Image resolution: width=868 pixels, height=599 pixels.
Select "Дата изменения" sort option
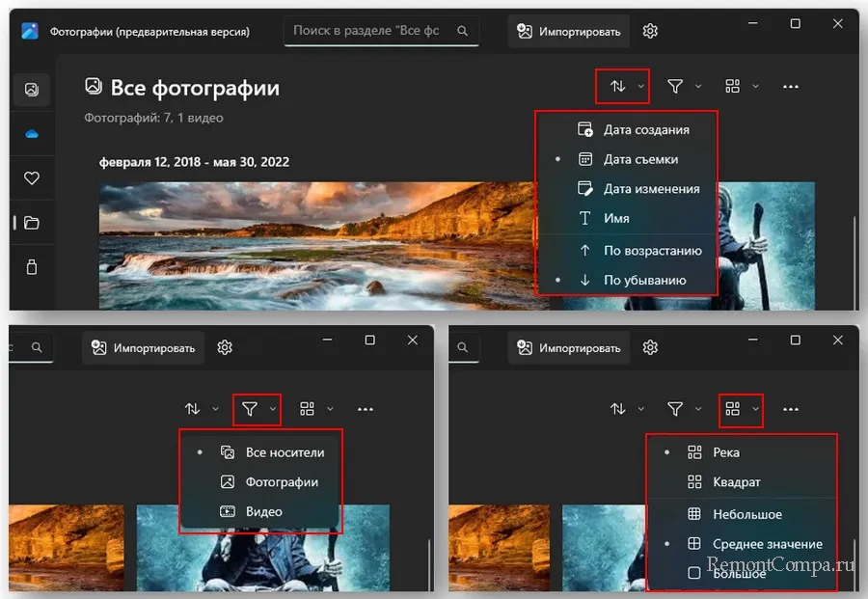coord(627,189)
